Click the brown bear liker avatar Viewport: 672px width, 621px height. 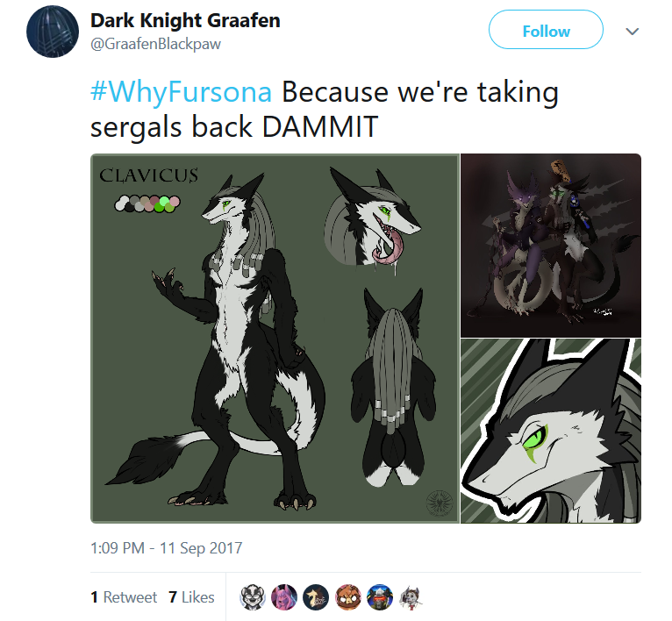coord(348,596)
